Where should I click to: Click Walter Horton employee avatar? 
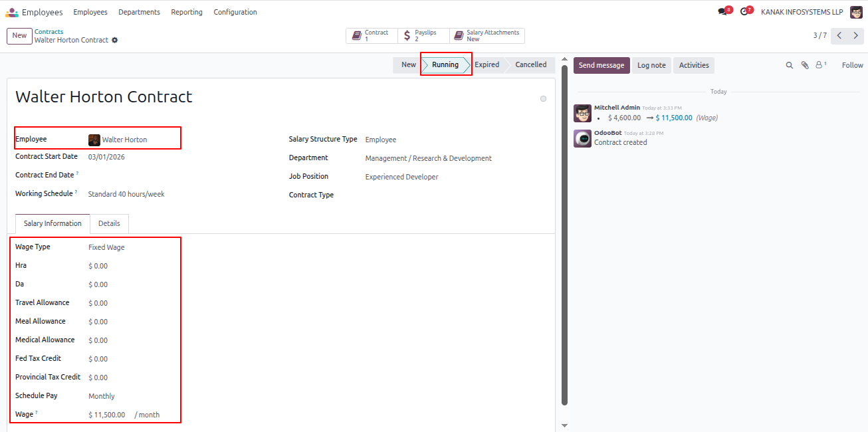point(94,140)
